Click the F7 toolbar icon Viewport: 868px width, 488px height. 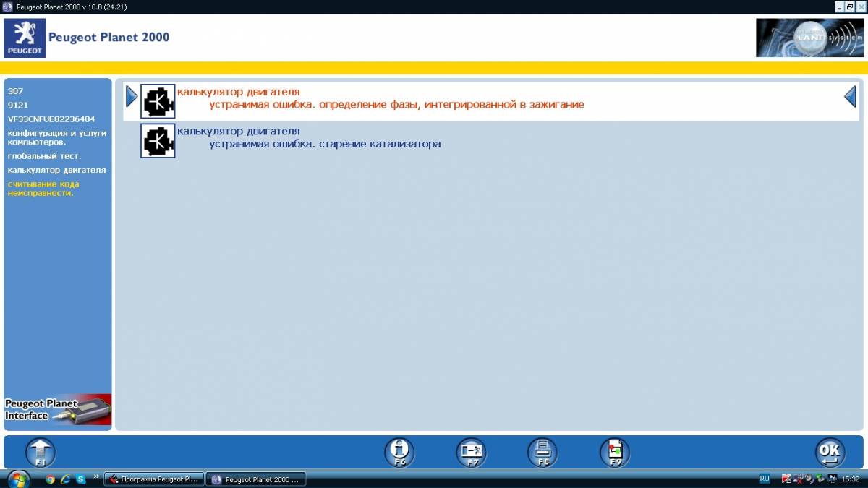pos(471,452)
